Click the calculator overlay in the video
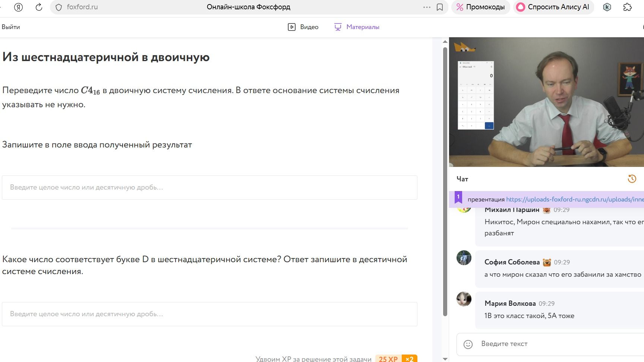Screen dimensions: 644x362 click(x=476, y=95)
